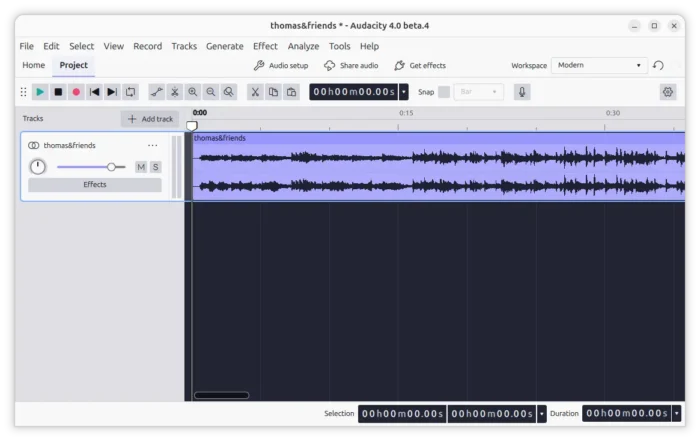
Task: Open the Generate menu
Action: 225,46
